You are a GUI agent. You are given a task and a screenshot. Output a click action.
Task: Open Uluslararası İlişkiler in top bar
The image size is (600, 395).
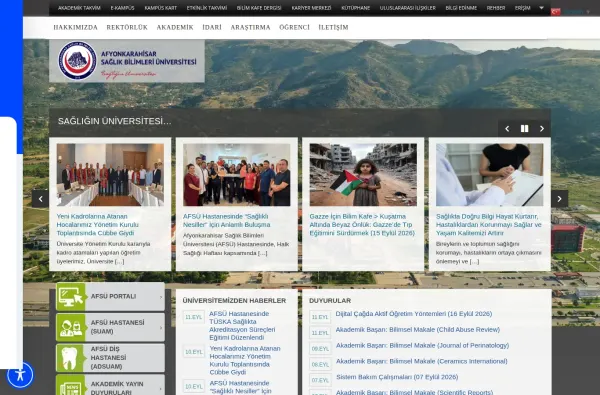pyautogui.click(x=408, y=8)
